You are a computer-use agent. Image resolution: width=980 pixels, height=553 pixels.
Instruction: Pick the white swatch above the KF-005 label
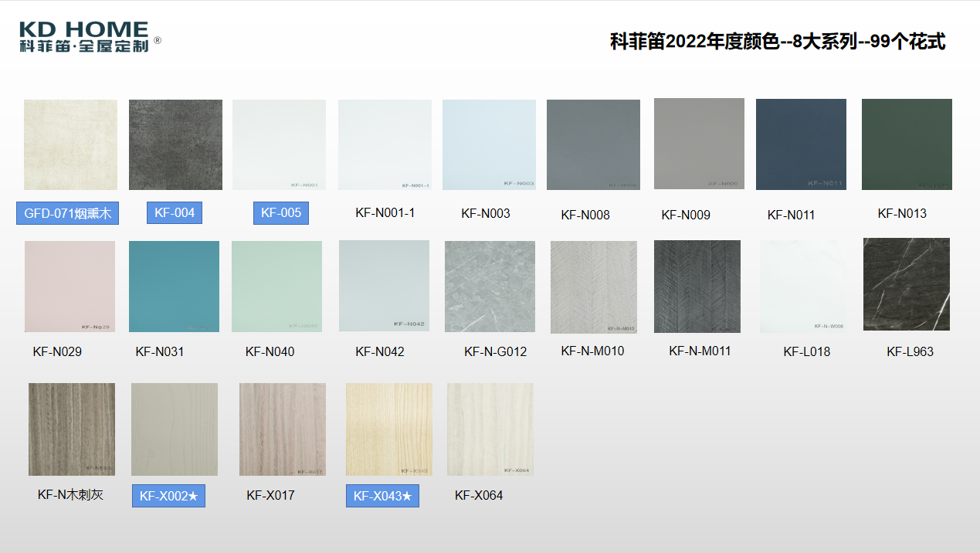pyautogui.click(x=279, y=144)
